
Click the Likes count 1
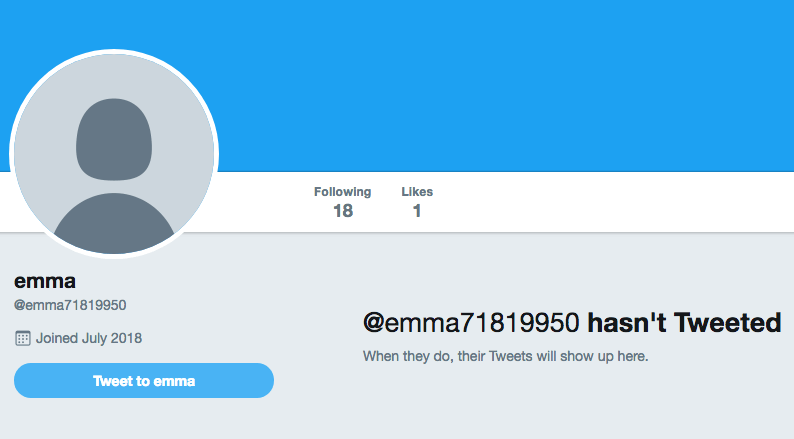[417, 211]
